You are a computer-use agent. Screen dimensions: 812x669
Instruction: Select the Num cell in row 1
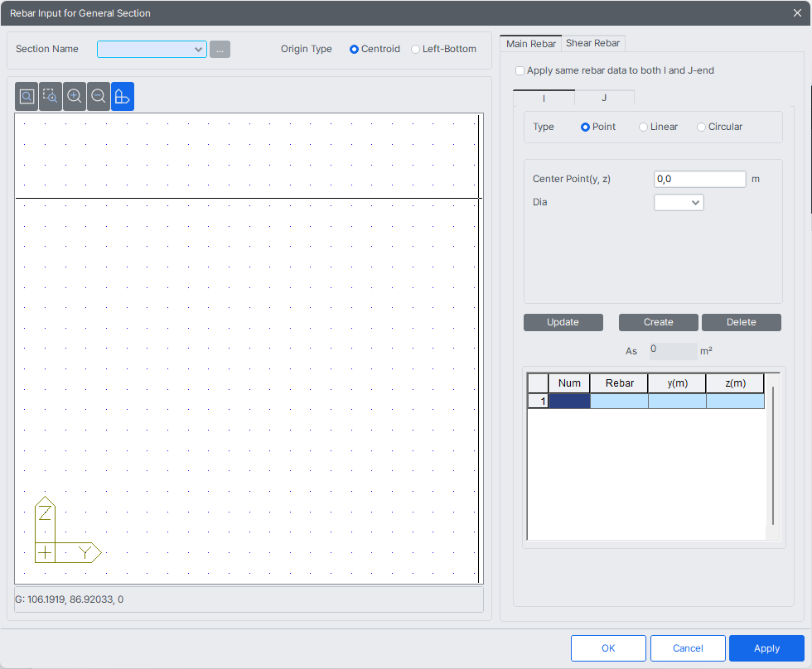pos(569,402)
